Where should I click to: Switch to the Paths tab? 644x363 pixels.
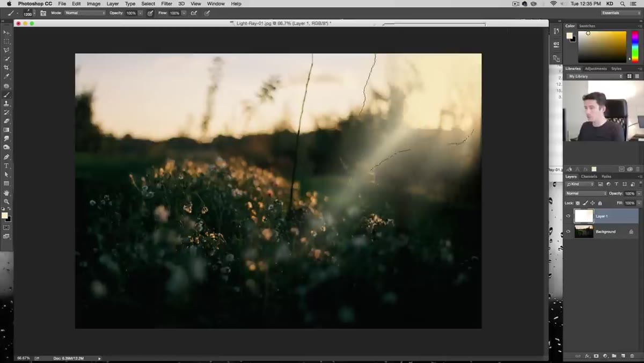click(606, 176)
